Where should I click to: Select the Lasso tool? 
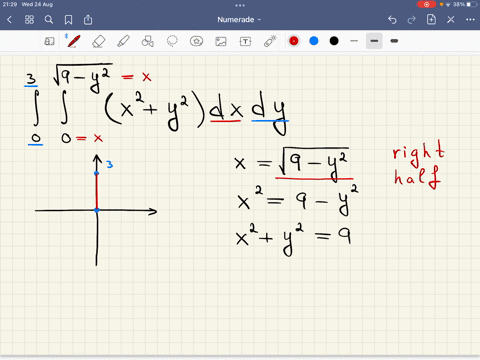point(172,41)
